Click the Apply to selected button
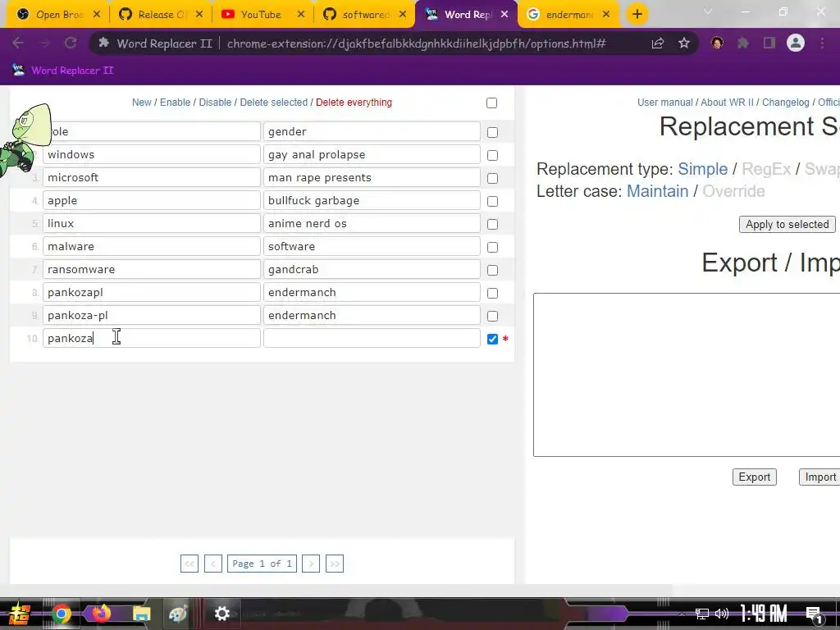Viewport: 840px width, 630px height. coord(787,225)
